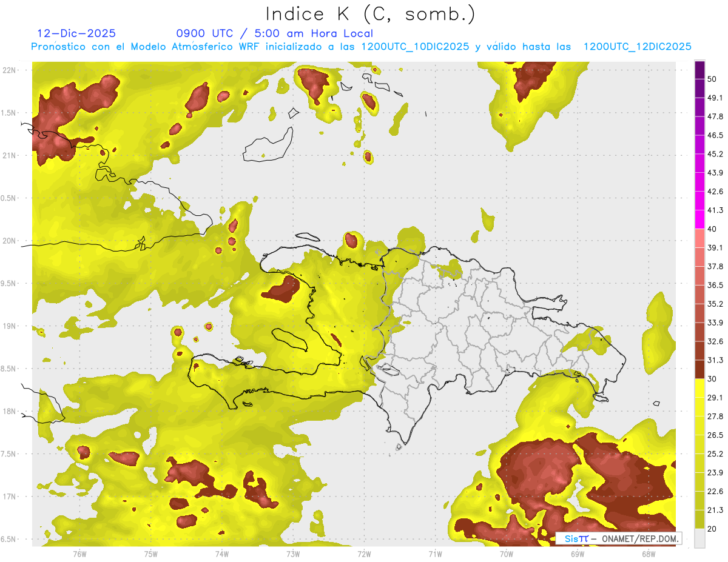Click the "20N" latitude label
The height and width of the screenshot is (562, 728).
[x=9, y=241]
